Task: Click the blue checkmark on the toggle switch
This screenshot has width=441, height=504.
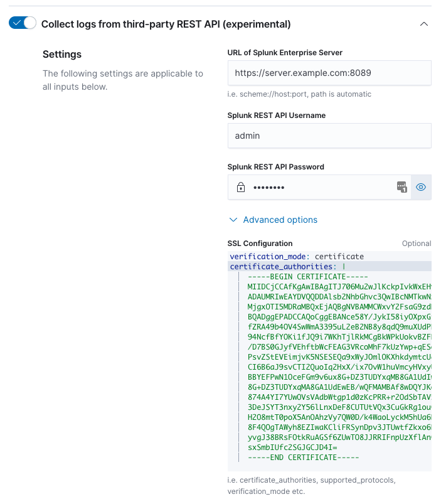Action: (15, 21)
